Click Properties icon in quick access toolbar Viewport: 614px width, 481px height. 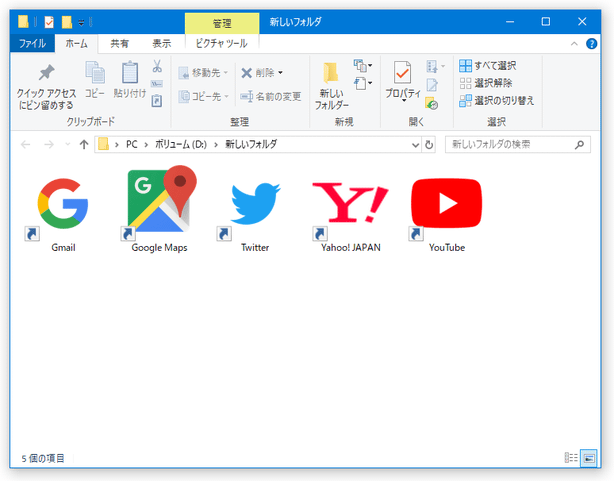[49, 22]
